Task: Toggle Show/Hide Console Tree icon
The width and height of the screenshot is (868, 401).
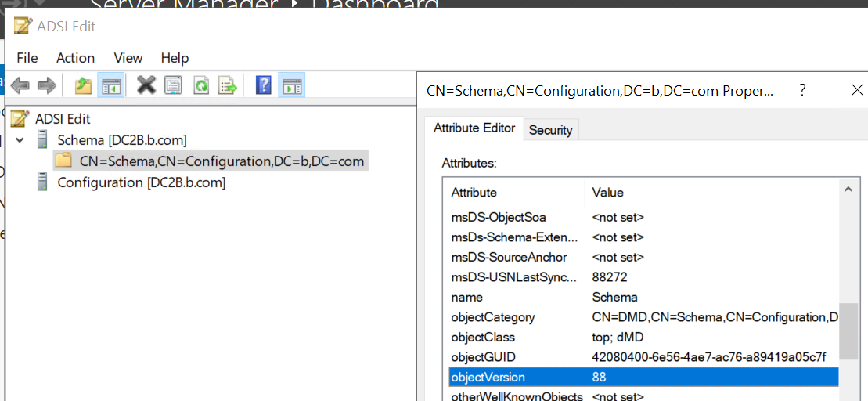Action: point(110,86)
